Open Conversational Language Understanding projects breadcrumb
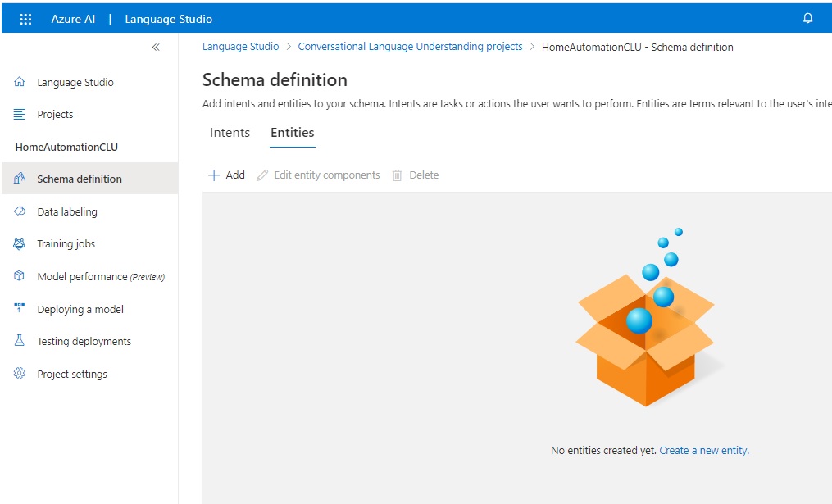The width and height of the screenshot is (832, 504). click(410, 47)
